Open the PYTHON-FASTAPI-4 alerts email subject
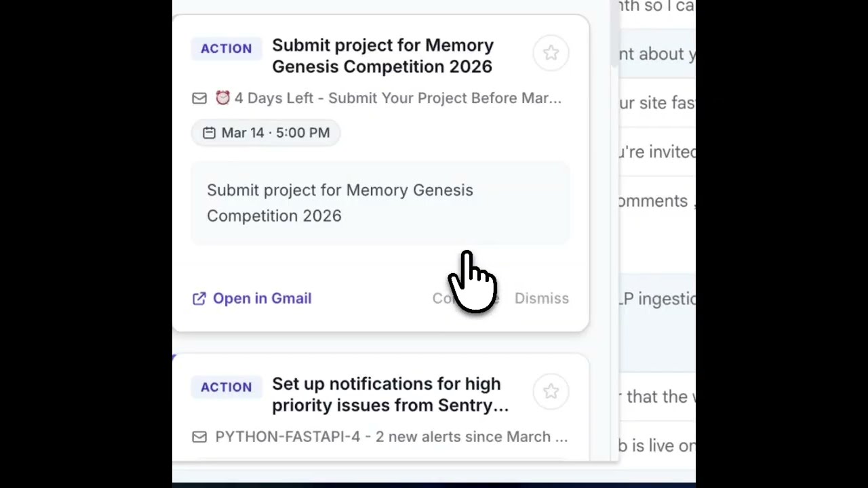The image size is (868, 488). click(x=391, y=437)
